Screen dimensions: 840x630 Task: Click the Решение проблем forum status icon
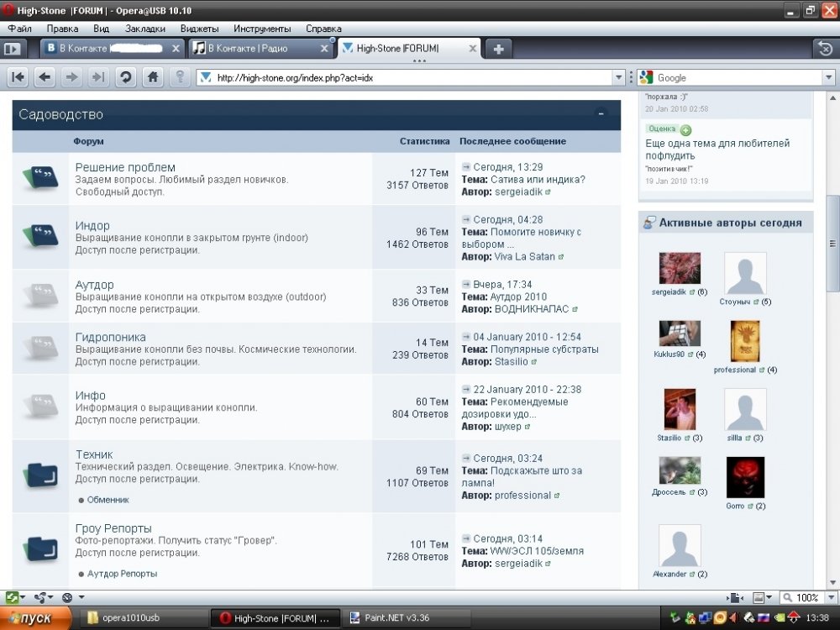point(40,177)
